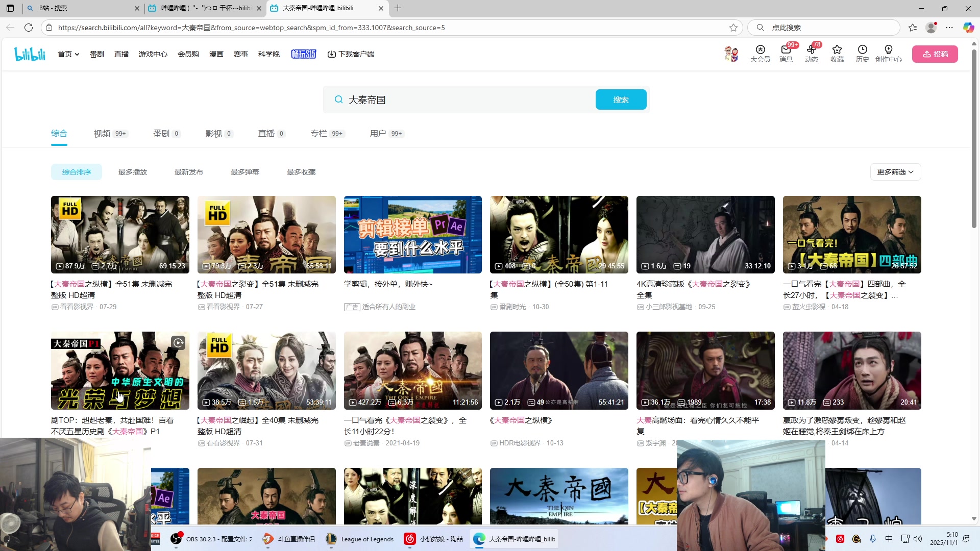Click the search magnifier icon in the search box
The height and width of the screenshot is (551, 980).
(338, 99)
